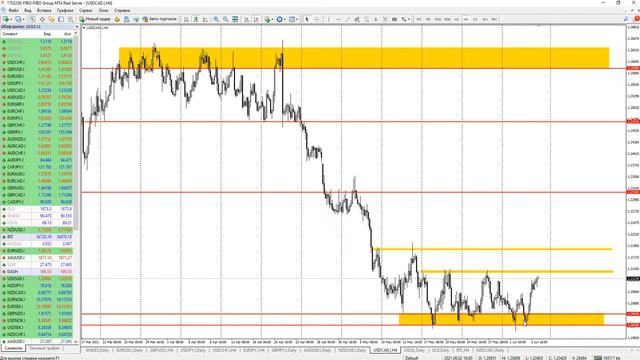Select the cursor arrow tool
Image resolution: width=640 pixels, height=360 pixels.
click(307, 19)
